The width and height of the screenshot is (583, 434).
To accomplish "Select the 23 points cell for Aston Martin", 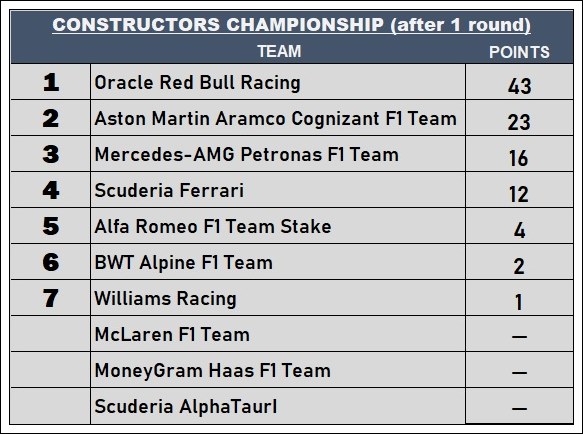I will pos(519,118).
